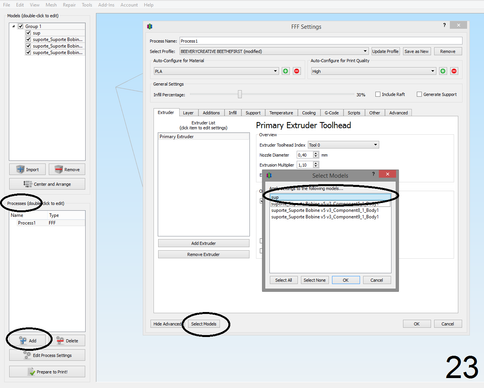Uncheck the Group 1 model checkbox
The width and height of the screenshot is (484, 388).
pos(21,26)
